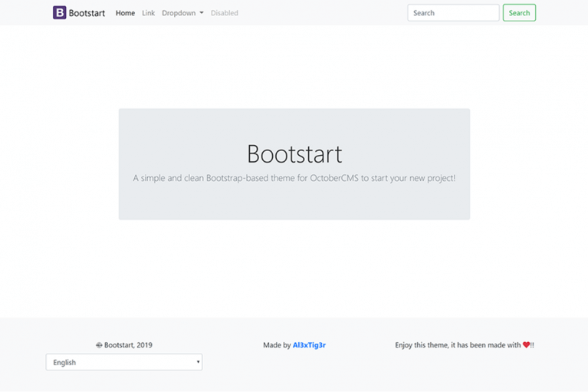Screen dimensions: 588x392
Task: Open the Home nav item
Action: 125,13
